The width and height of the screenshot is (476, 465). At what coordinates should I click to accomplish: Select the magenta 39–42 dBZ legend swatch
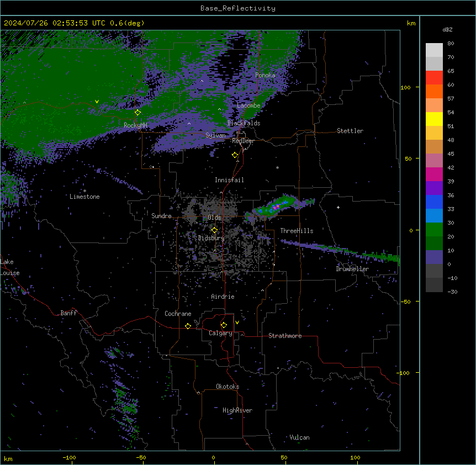pyautogui.click(x=434, y=174)
